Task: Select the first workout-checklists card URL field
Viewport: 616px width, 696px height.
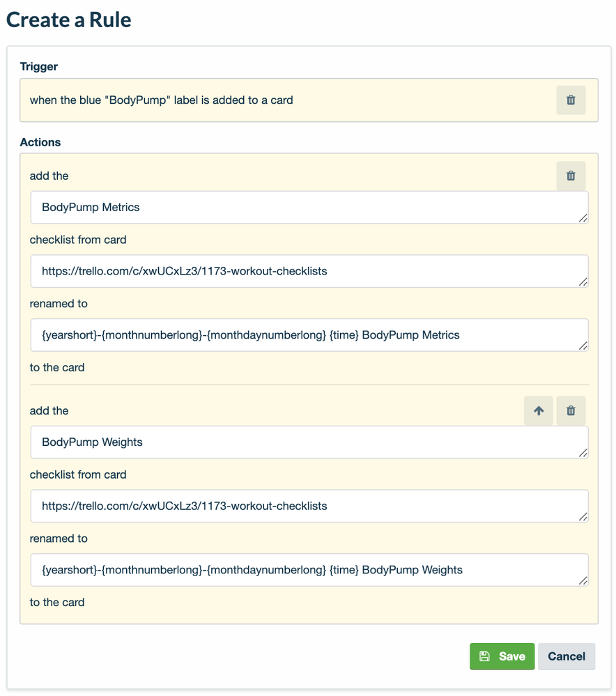Action: tap(307, 271)
